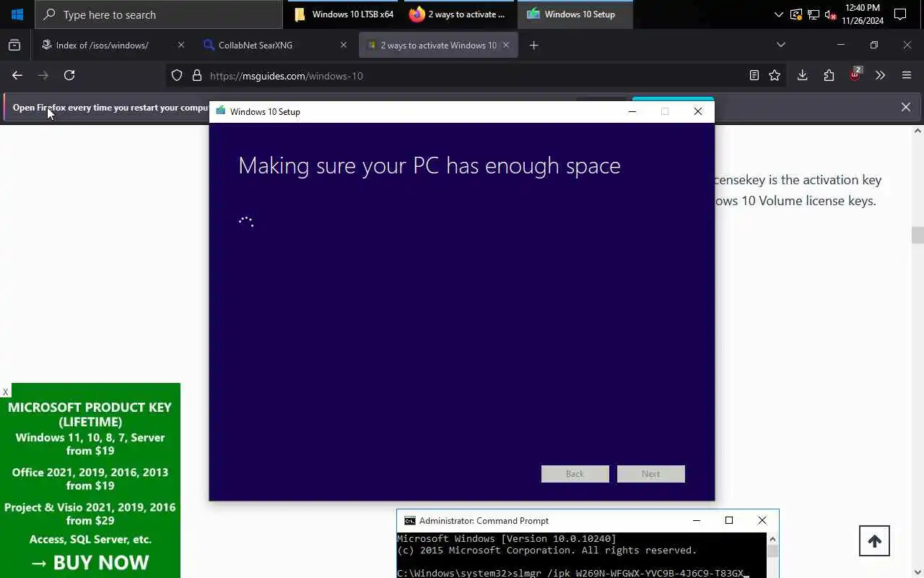Click the browser page vertical scrollbar thumb
The width and height of the screenshot is (924, 578).
tap(918, 235)
